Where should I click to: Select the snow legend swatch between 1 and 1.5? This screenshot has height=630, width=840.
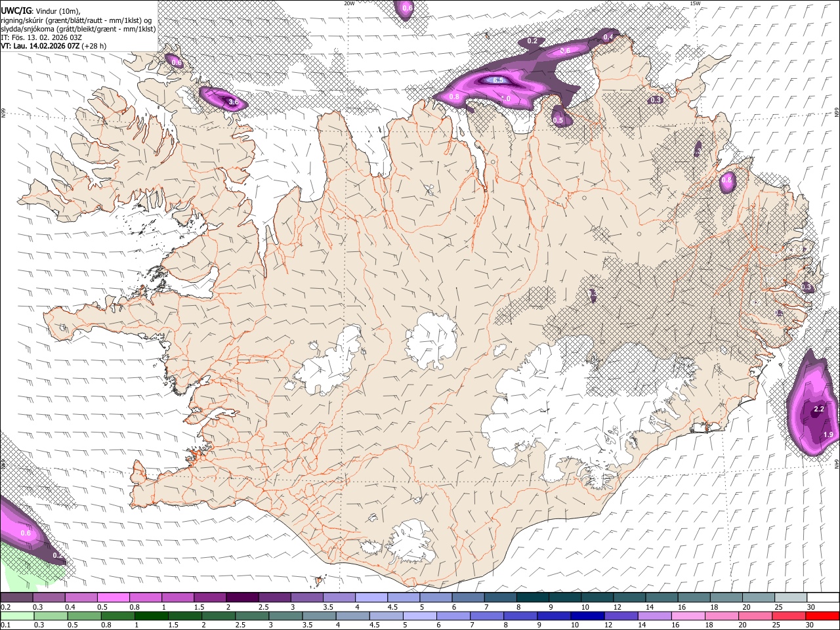pos(178,597)
